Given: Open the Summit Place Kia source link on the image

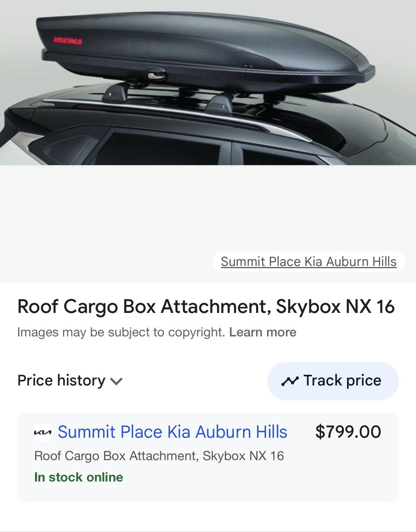Looking at the screenshot, I should [308, 262].
